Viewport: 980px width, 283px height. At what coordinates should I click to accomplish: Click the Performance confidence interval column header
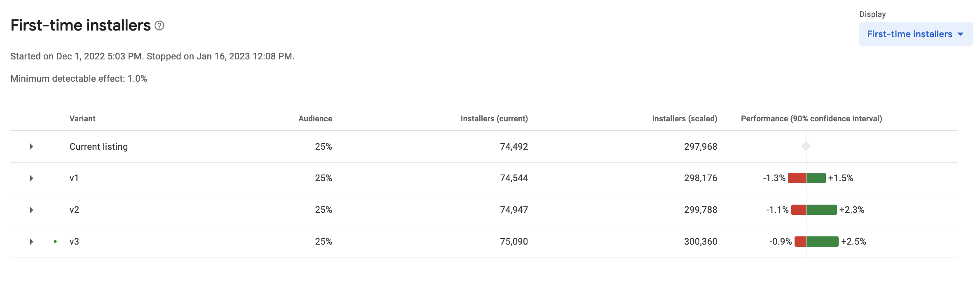coord(811,119)
